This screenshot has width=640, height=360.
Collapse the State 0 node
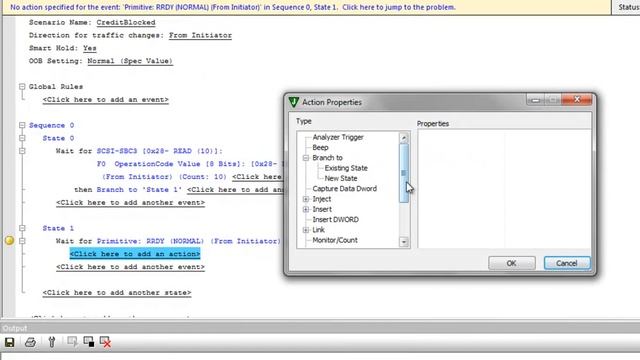(22, 138)
